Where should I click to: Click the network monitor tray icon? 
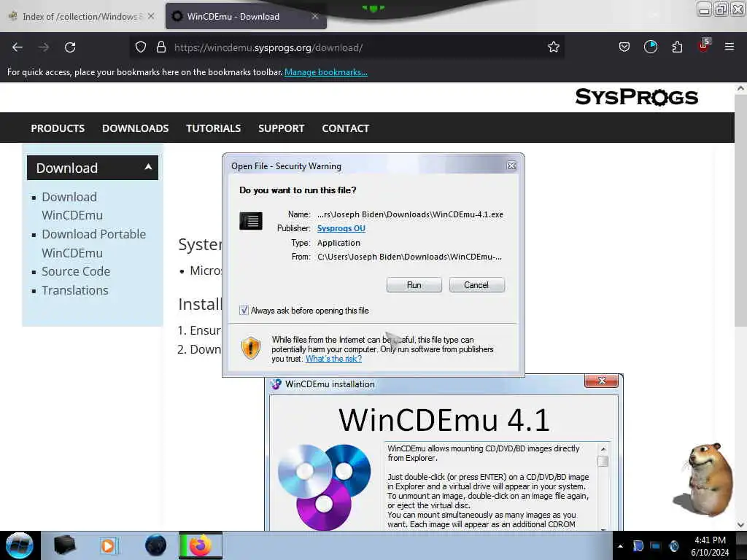click(x=656, y=545)
